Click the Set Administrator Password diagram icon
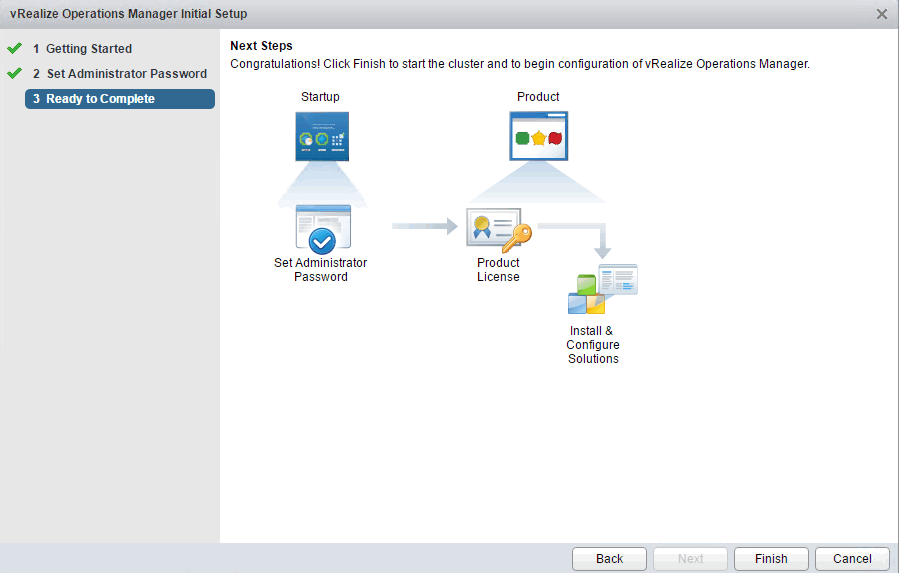 click(x=323, y=229)
